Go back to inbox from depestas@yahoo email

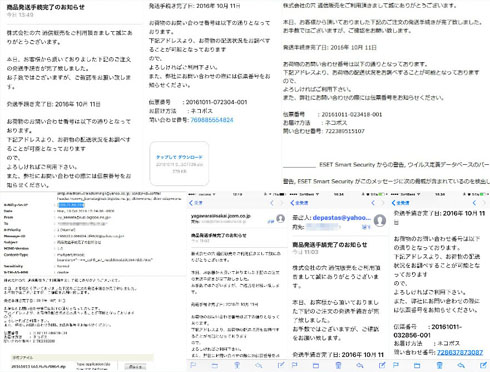pyautogui.click(x=299, y=203)
